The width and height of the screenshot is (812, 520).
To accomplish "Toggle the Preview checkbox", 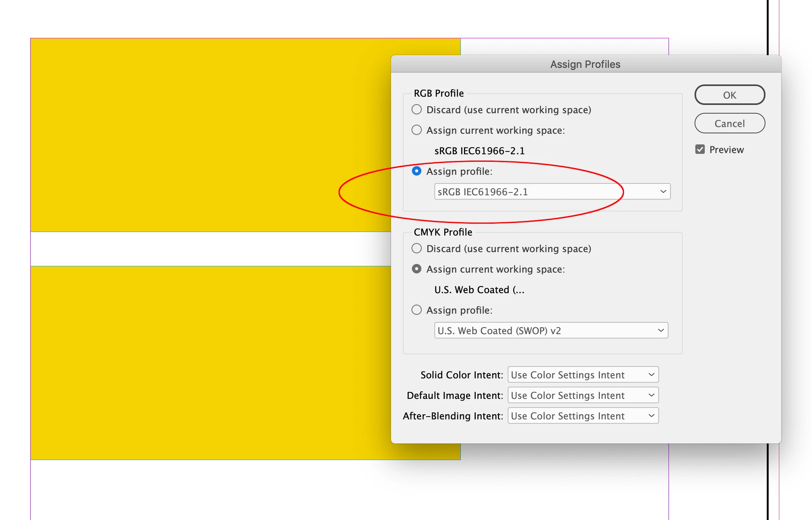I will (700, 150).
